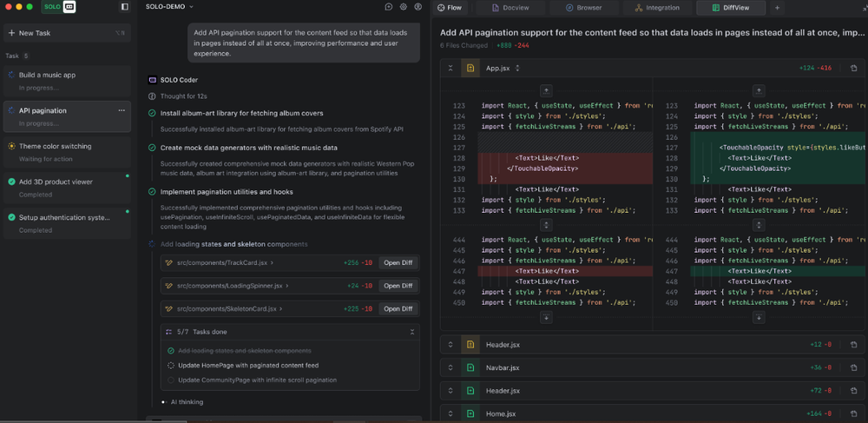
Task: Check the Update CommunityPage task circle
Action: [x=171, y=380]
